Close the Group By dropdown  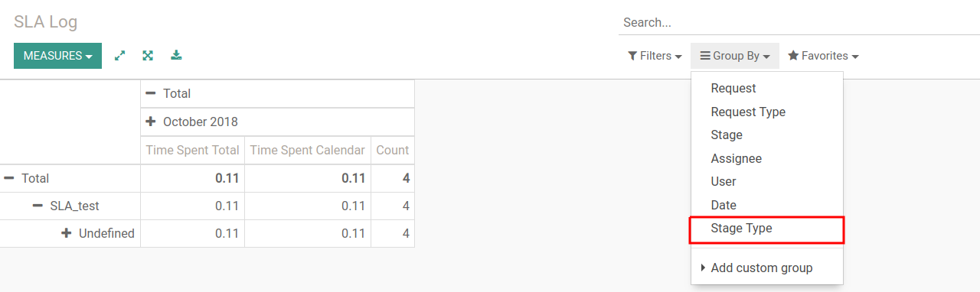[735, 56]
